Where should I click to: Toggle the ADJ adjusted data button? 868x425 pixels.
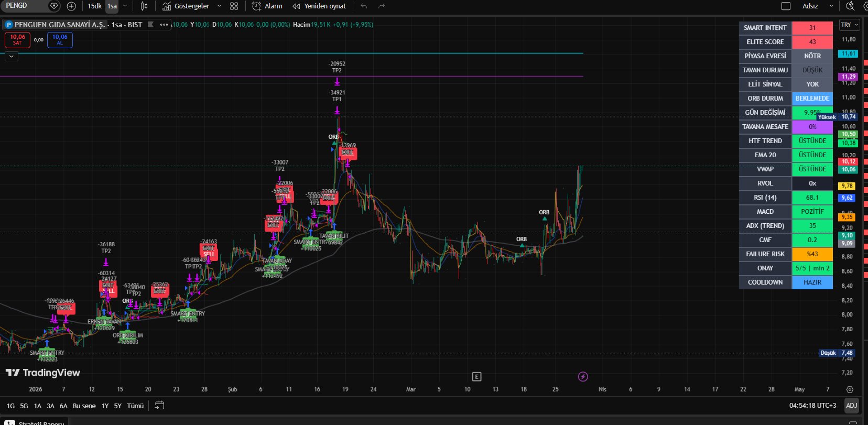coord(852,405)
